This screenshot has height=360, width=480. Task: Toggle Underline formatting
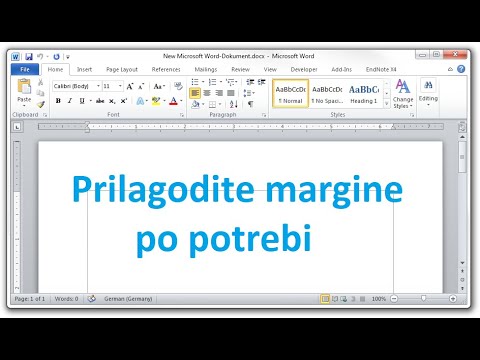click(x=82, y=101)
